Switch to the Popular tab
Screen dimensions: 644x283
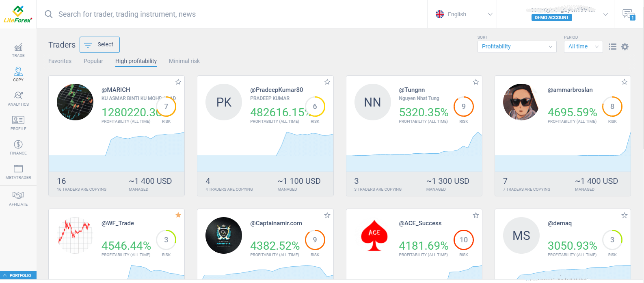pyautogui.click(x=93, y=61)
